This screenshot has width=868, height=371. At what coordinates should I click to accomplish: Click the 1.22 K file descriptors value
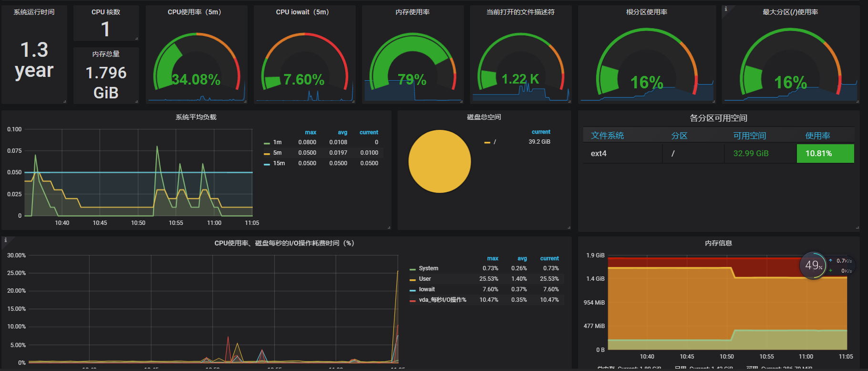[520, 79]
